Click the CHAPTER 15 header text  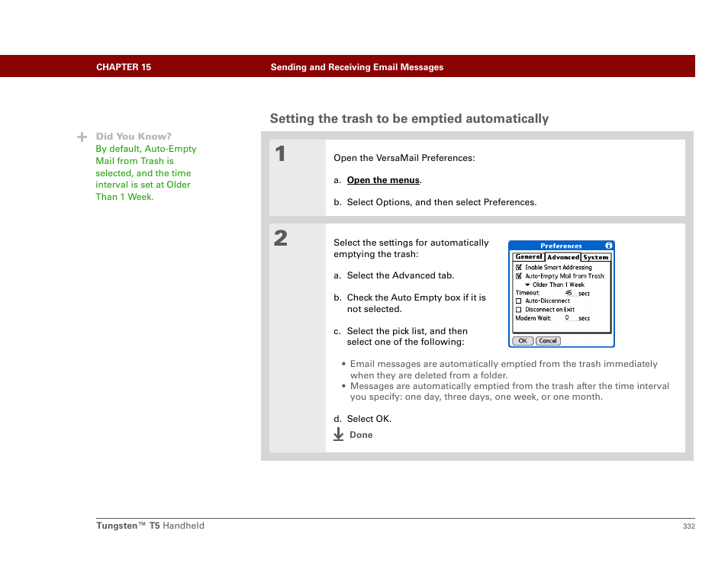pyautogui.click(x=124, y=67)
